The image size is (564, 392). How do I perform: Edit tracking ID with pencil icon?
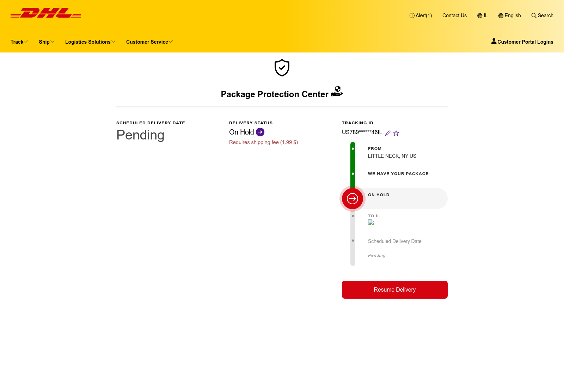click(x=388, y=133)
